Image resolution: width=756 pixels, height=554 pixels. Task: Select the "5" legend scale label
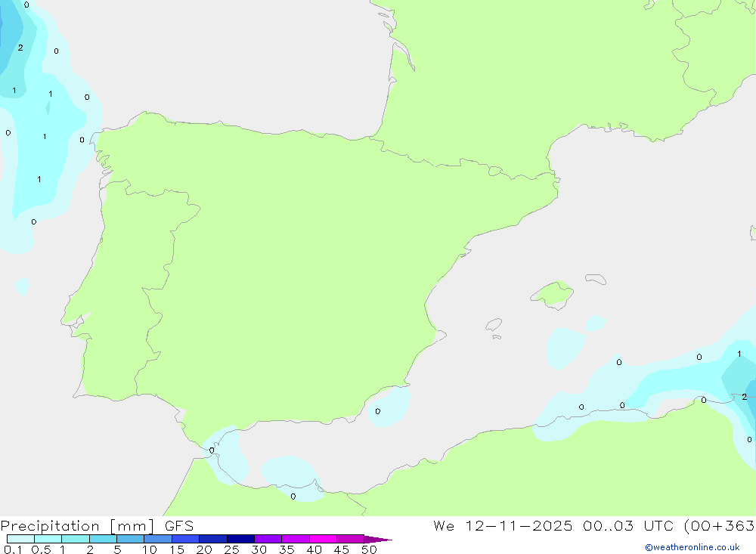click(117, 549)
